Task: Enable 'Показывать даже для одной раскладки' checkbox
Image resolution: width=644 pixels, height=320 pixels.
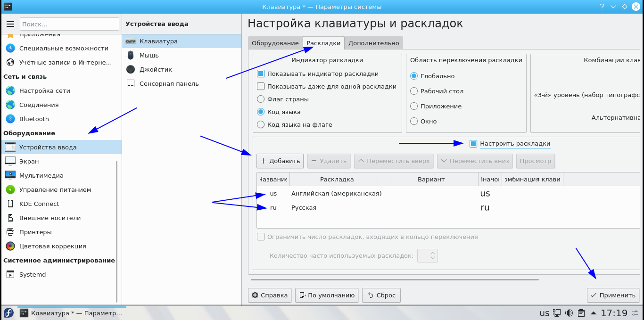Action: pos(261,86)
